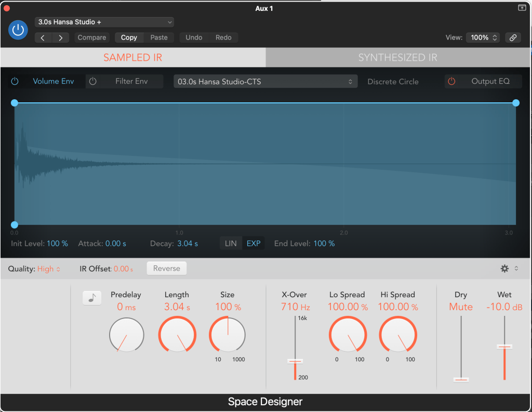Viewport: 532px width, 412px height.
Task: Switch to the Synthesized IR tab
Action: coord(398,58)
